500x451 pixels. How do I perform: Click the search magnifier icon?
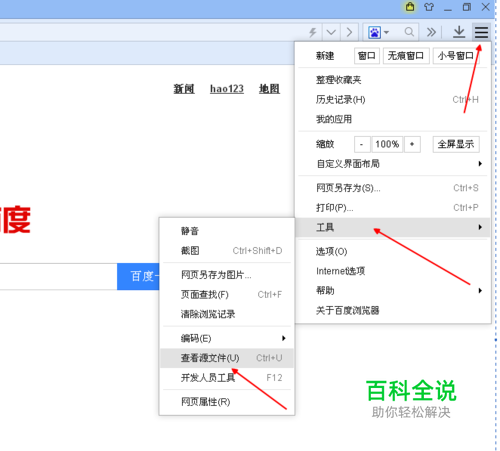[409, 32]
